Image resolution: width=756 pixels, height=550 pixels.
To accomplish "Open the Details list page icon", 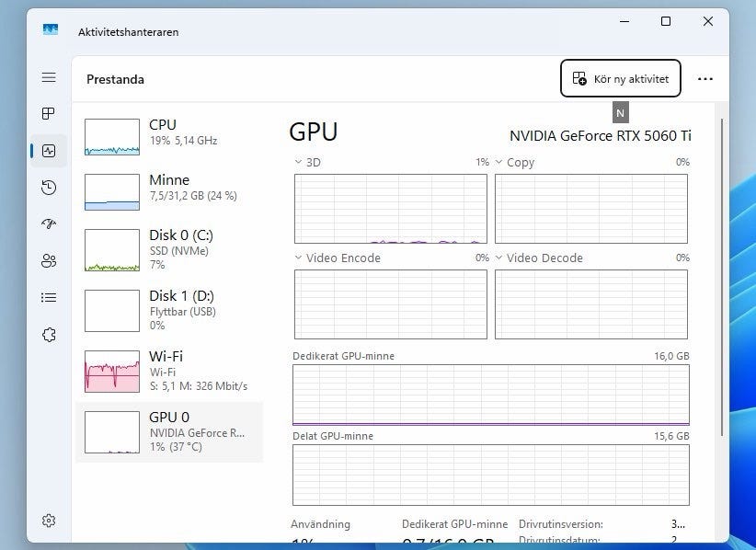I will [x=49, y=297].
